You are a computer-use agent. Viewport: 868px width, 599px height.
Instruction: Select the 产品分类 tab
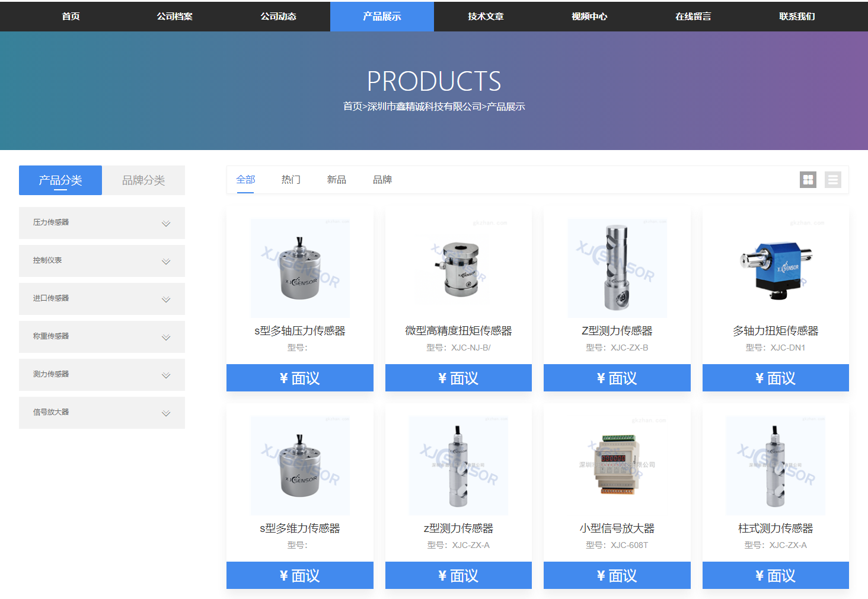coord(60,180)
